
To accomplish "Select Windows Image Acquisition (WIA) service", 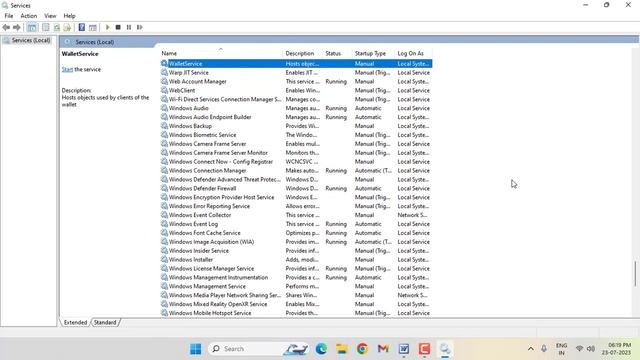I will tap(296, 242).
